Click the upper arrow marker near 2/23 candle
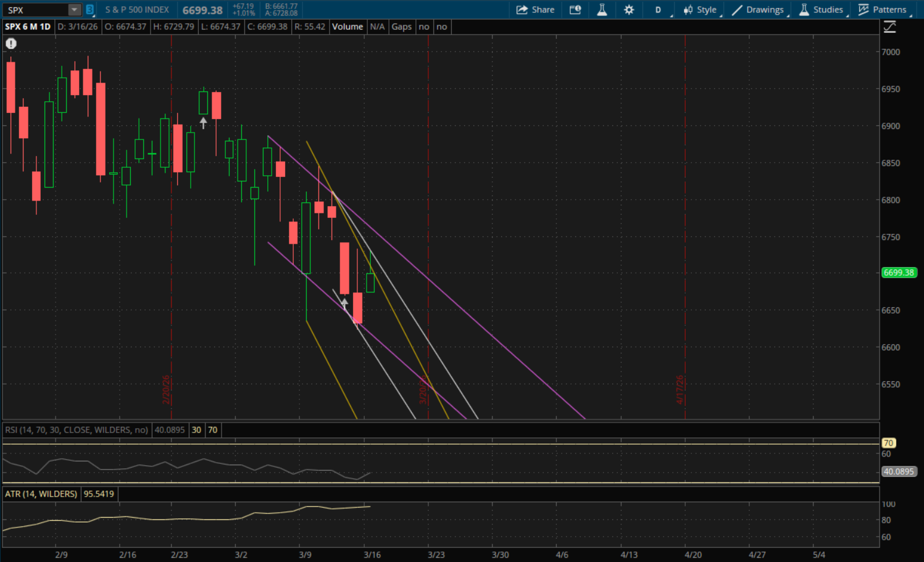924x562 pixels. [203, 123]
